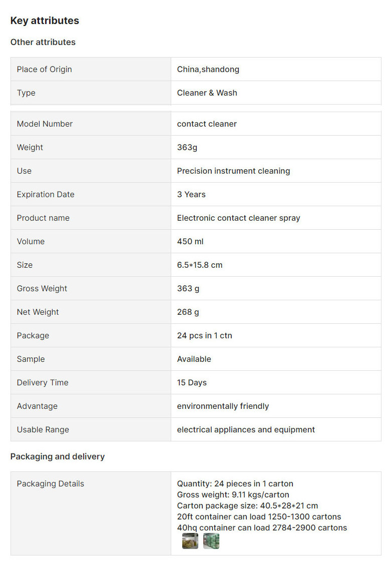Click the Model Number label
The height and width of the screenshot is (569, 392).
[45, 124]
